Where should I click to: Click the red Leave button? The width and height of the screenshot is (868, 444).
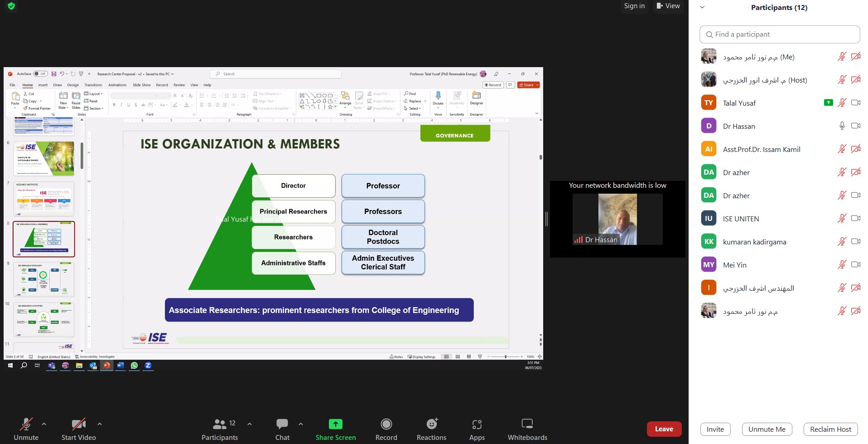coord(664,429)
